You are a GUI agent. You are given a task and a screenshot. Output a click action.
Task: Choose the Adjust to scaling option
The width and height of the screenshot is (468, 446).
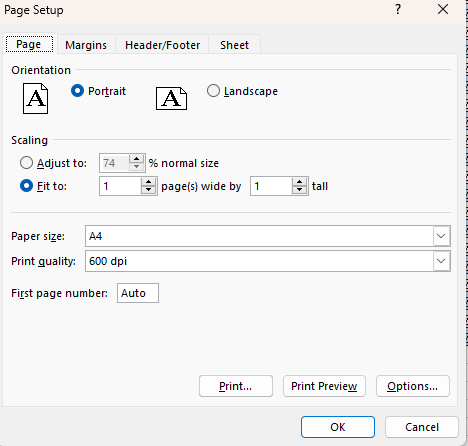26,163
